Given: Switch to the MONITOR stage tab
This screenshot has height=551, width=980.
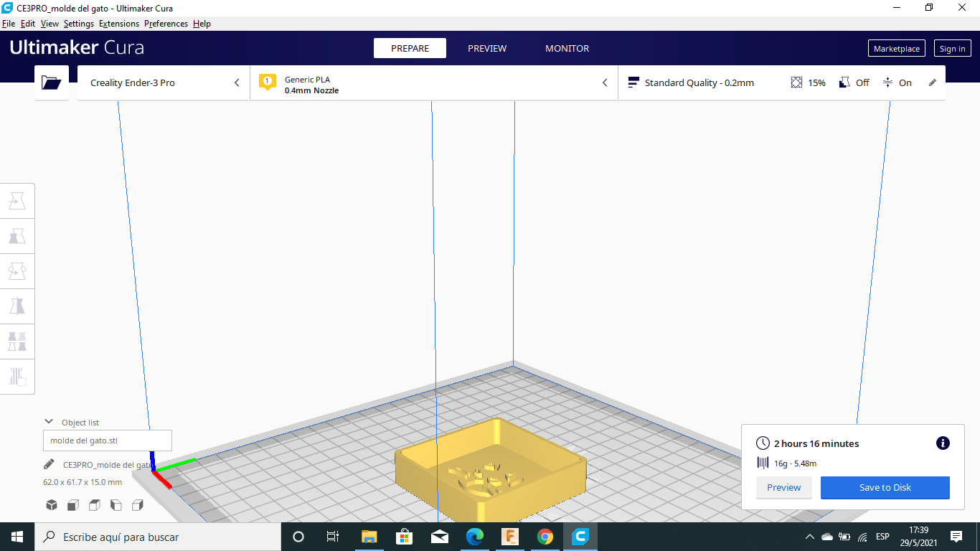Looking at the screenshot, I should [567, 48].
